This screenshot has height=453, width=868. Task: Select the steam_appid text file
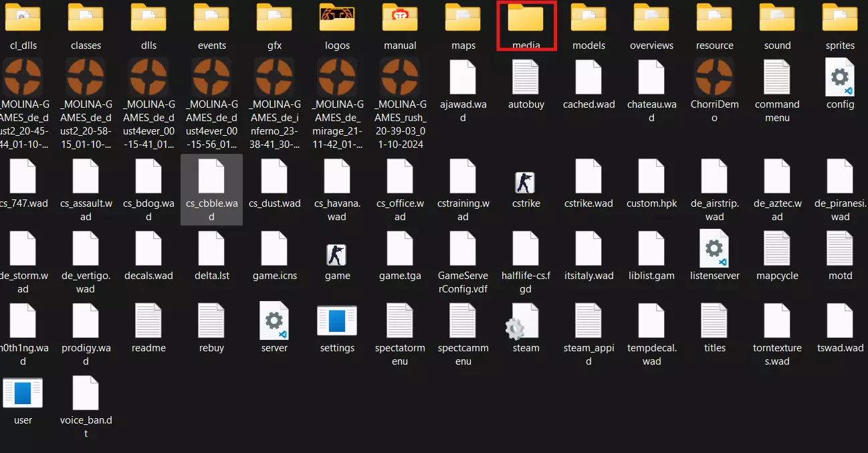pyautogui.click(x=588, y=334)
